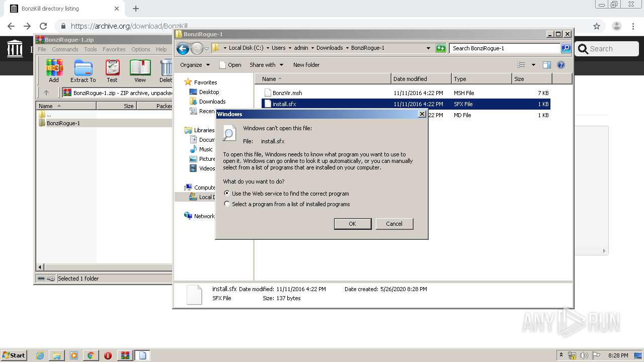Choose Select a program from list radio option

(227, 204)
